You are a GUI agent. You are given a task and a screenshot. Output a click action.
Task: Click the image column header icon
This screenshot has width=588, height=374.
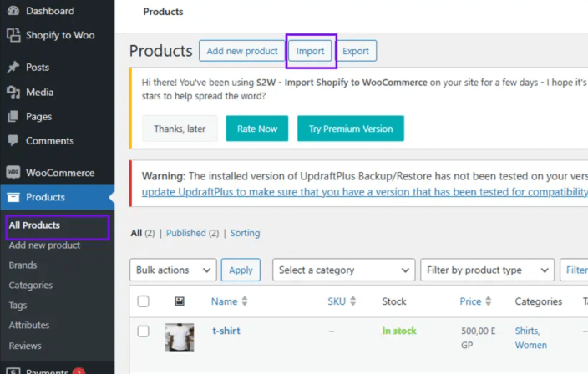click(179, 301)
